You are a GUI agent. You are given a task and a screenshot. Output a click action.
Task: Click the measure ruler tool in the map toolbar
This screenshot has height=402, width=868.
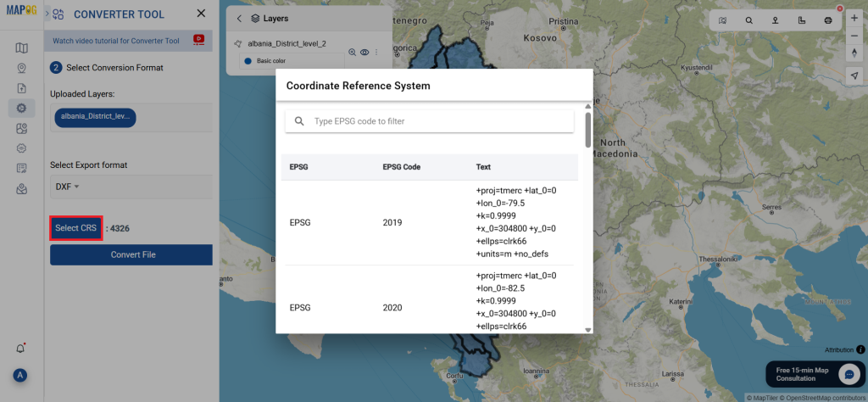(802, 20)
